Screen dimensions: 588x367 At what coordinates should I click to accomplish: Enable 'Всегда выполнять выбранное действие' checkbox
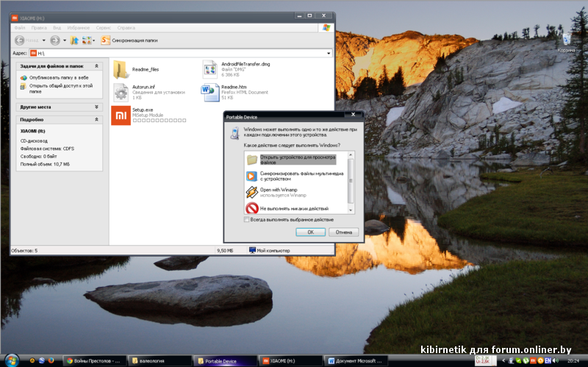coord(246,219)
